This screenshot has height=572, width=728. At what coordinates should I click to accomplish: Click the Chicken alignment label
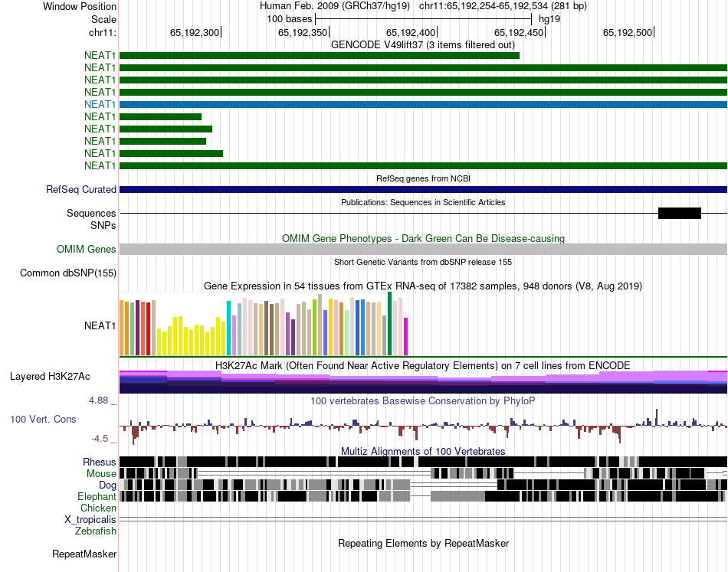[x=98, y=508]
